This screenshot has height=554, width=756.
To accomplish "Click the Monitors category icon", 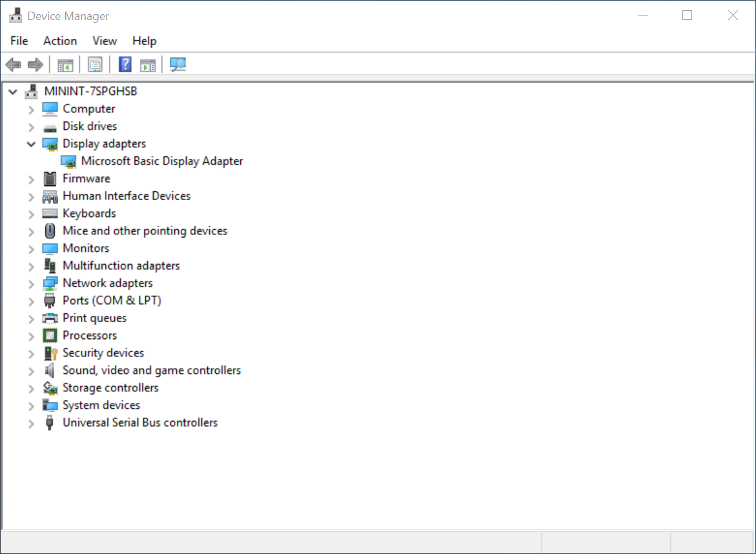I will 50,249.
